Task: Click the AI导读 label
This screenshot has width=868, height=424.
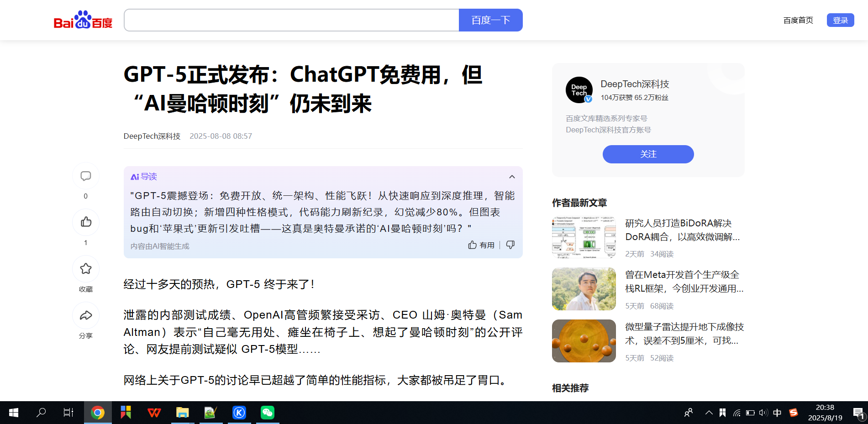Action: 144,177
